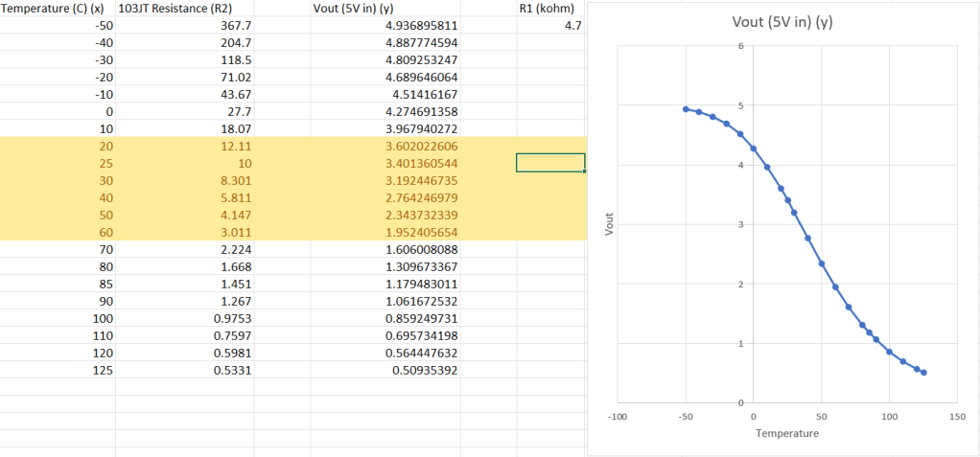Click the "103JT Resistance (R2)" column header cell
The width and height of the screenshot is (980, 457).
[184, 9]
